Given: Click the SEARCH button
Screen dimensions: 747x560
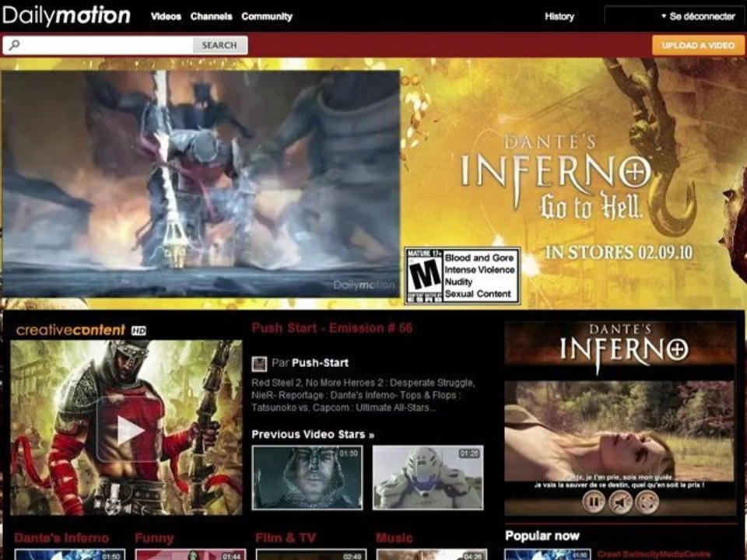Looking at the screenshot, I should pos(219,45).
